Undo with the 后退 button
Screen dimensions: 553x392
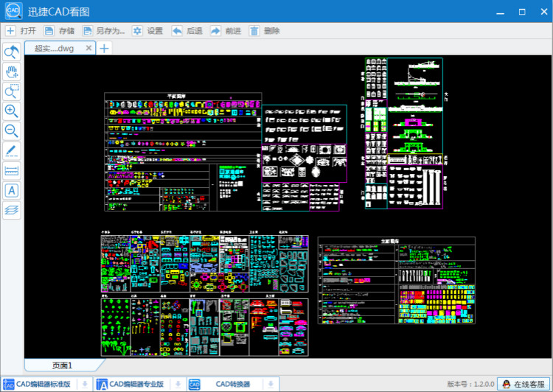(x=187, y=31)
